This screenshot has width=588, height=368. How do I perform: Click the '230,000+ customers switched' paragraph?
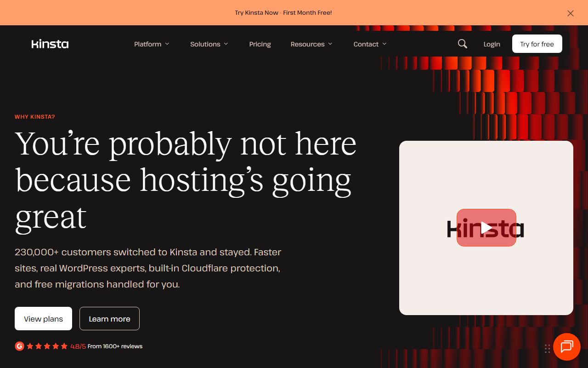pyautogui.click(x=148, y=268)
